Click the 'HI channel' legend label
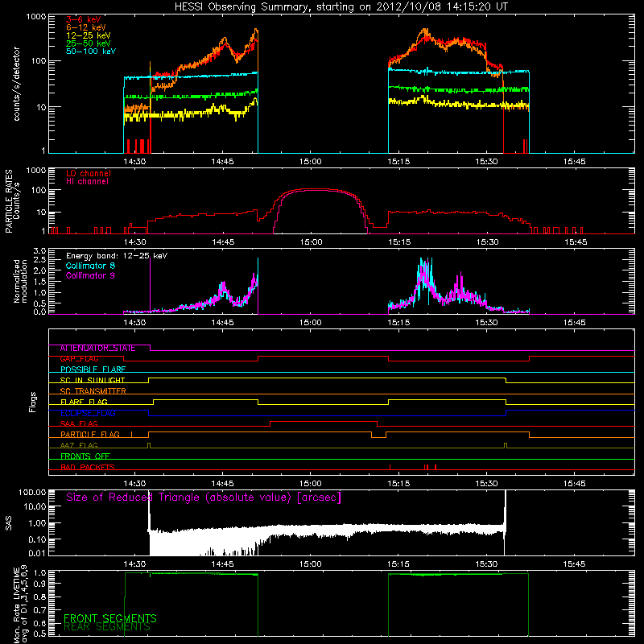644x644 pixels. tap(87, 182)
